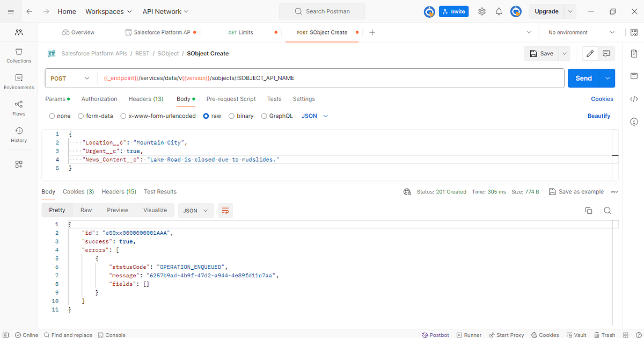The width and height of the screenshot is (644, 338).
Task: Open Trash in the status bar
Action: [x=604, y=335]
